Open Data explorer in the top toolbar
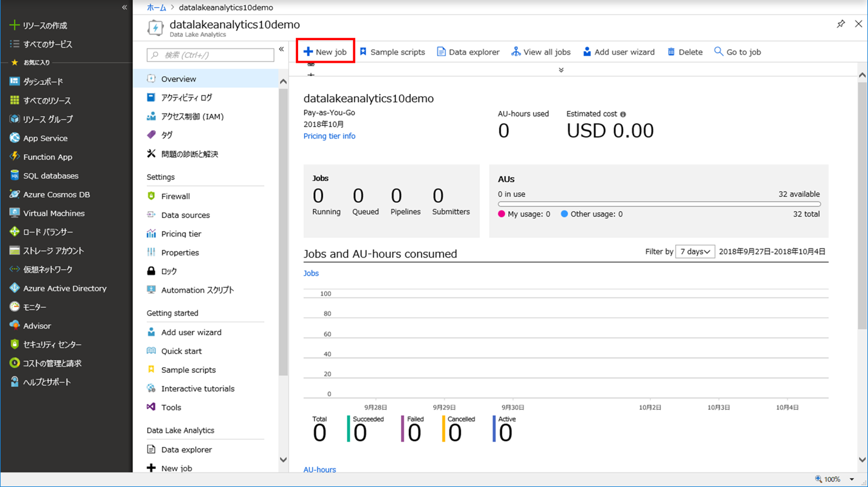Viewport: 868px width, 487px height. tap(468, 52)
